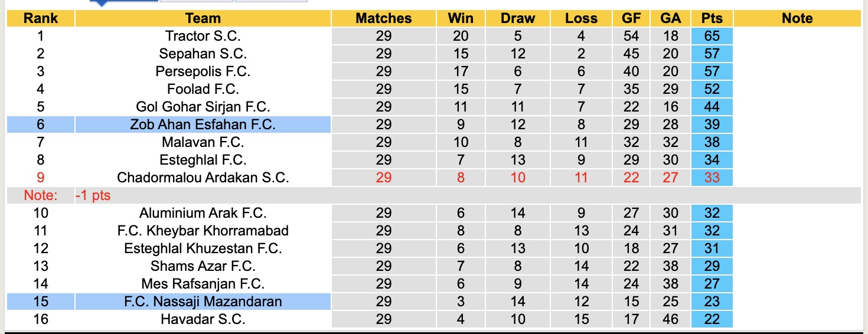The width and height of the screenshot is (868, 334).
Task: Click the Note column header
Action: [797, 18]
